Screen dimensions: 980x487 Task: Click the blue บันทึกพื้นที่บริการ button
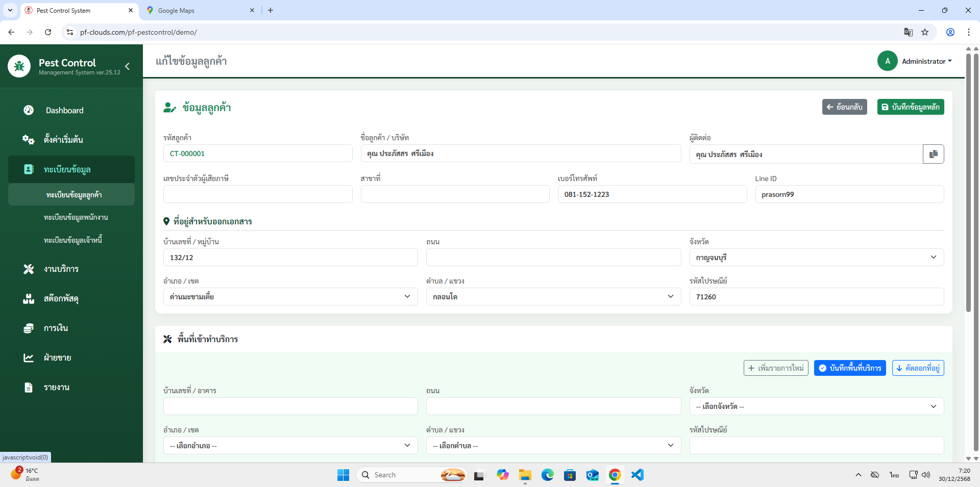coord(849,368)
